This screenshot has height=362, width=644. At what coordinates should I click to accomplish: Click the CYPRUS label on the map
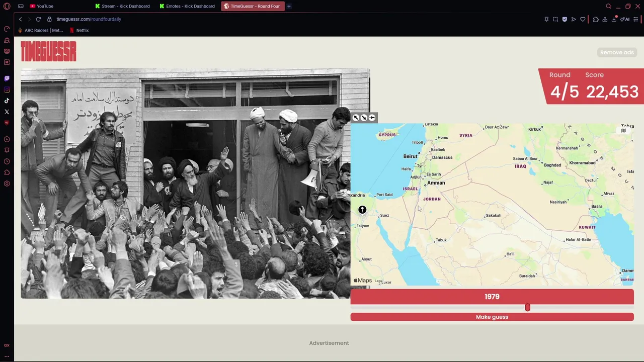[x=387, y=135]
